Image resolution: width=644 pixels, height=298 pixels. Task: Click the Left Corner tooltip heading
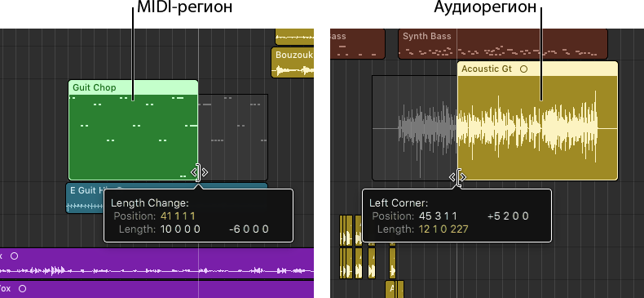[399, 203]
